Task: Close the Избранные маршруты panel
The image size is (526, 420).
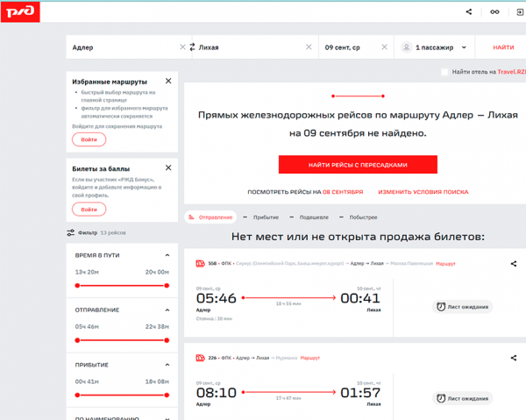Action: [x=168, y=81]
